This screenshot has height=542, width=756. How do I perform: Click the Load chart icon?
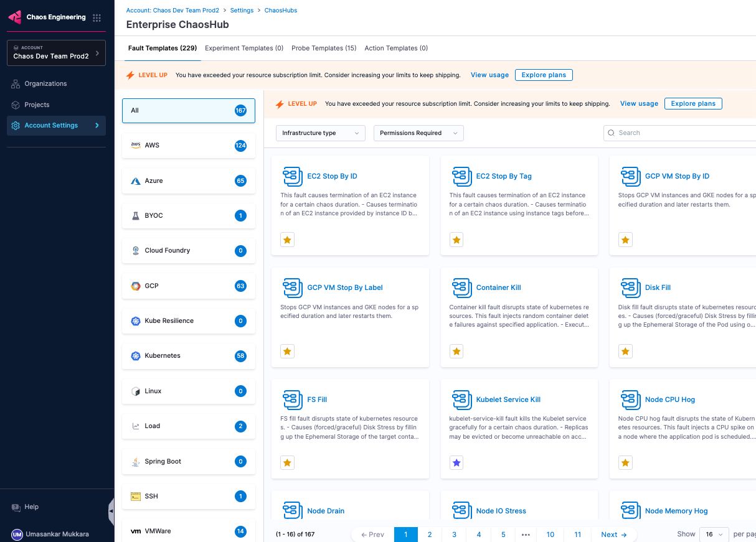pyautogui.click(x=136, y=426)
